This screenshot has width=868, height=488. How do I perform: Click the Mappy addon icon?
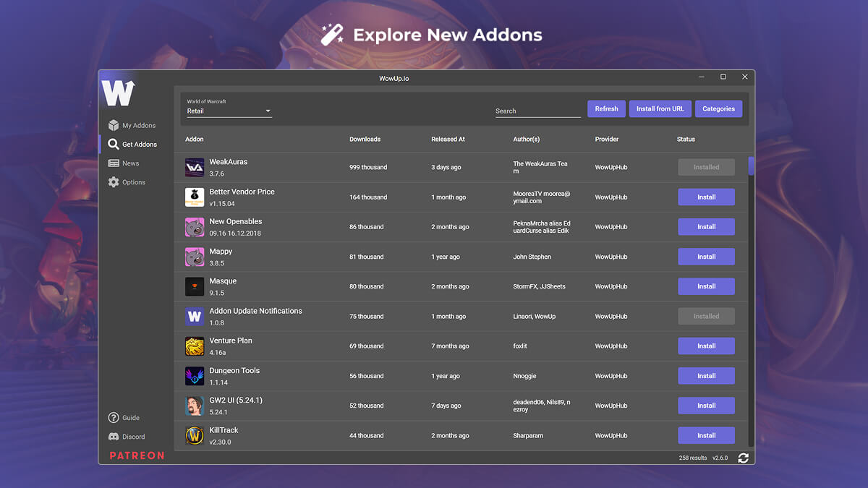pyautogui.click(x=195, y=257)
